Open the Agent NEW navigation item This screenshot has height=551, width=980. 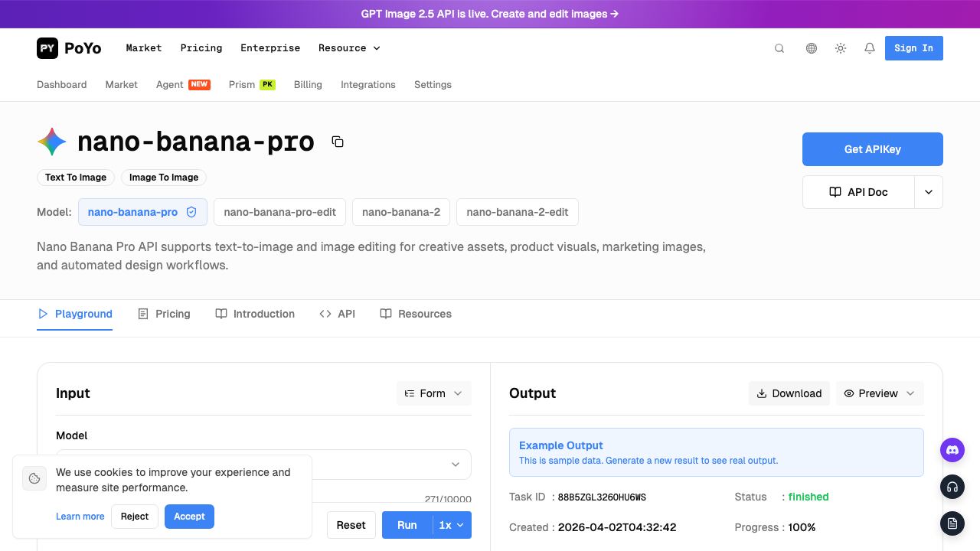(x=183, y=84)
